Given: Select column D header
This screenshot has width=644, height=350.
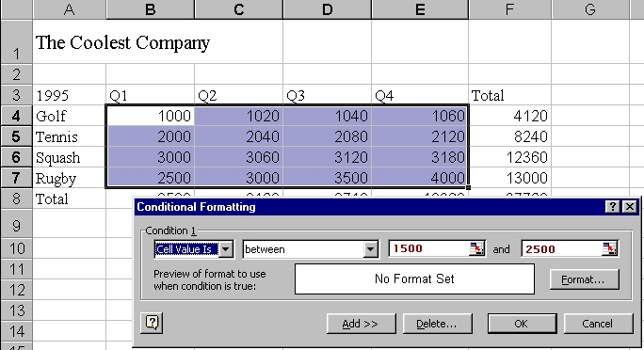Looking at the screenshot, I should (328, 9).
